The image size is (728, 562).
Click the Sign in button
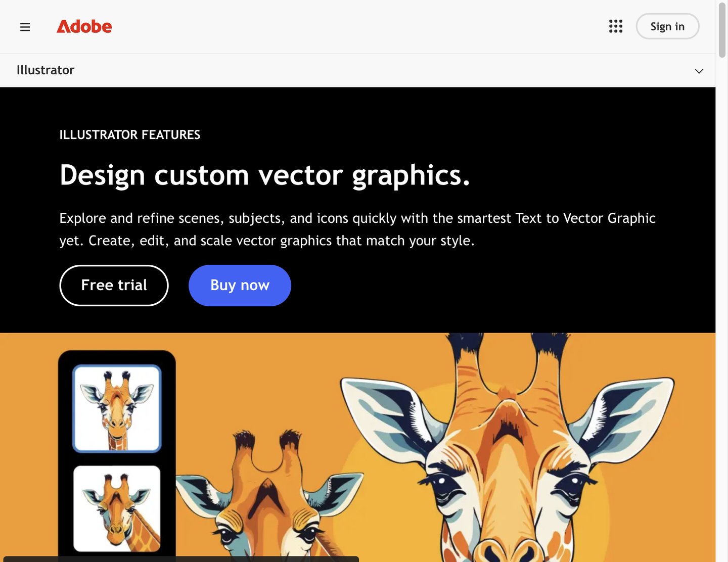point(667,26)
